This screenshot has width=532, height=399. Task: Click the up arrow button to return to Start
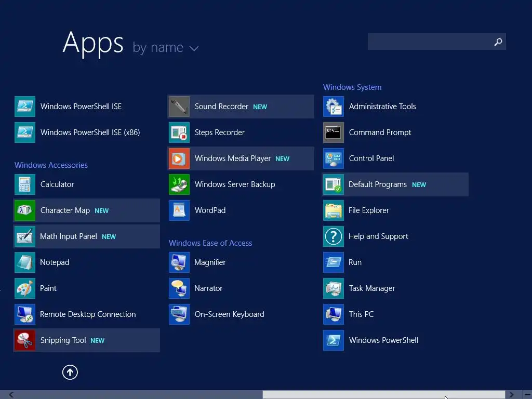70,372
